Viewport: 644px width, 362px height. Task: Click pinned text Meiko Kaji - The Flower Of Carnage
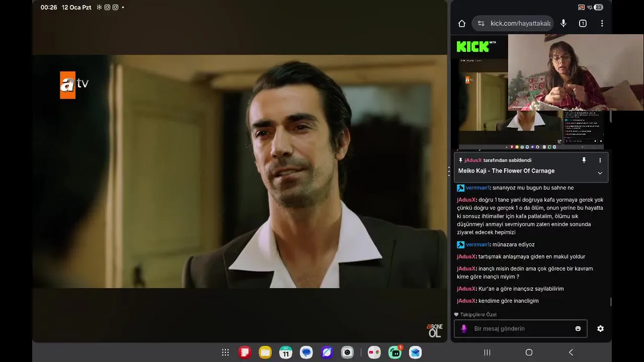click(x=506, y=171)
